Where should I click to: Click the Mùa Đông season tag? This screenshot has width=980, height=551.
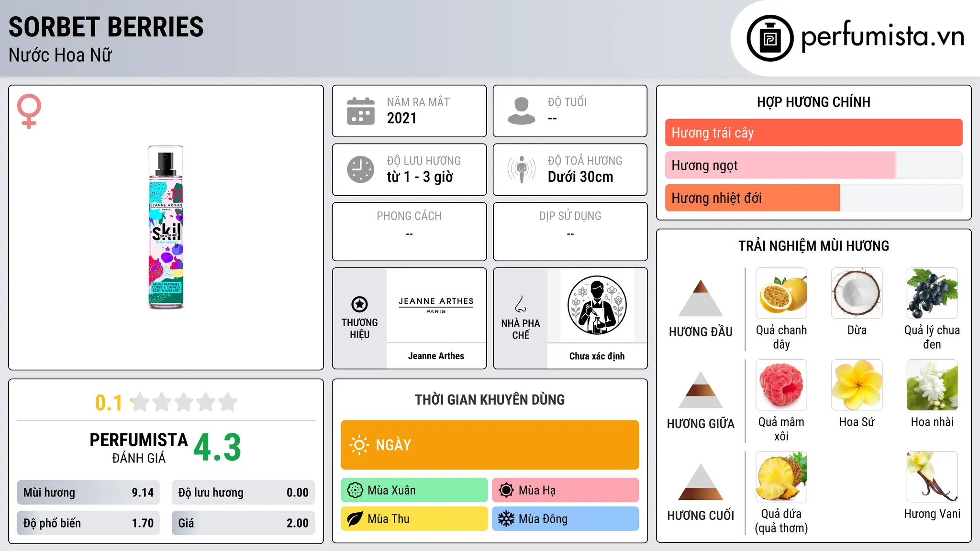pyautogui.click(x=565, y=519)
